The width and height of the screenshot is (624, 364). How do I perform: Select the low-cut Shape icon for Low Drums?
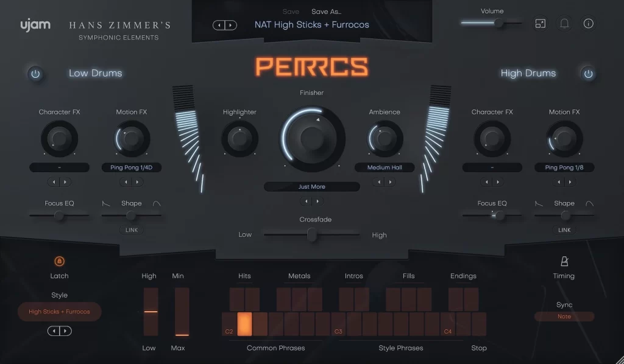[x=105, y=204]
